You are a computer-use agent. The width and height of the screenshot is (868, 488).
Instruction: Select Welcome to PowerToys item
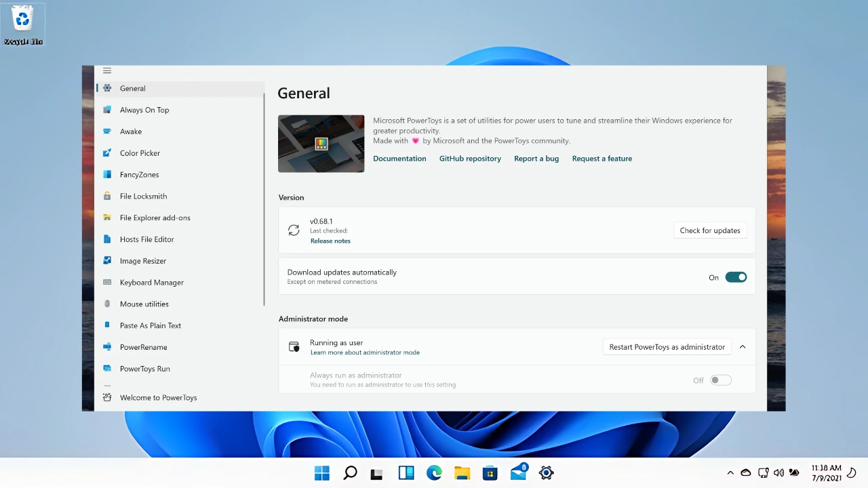click(180, 398)
